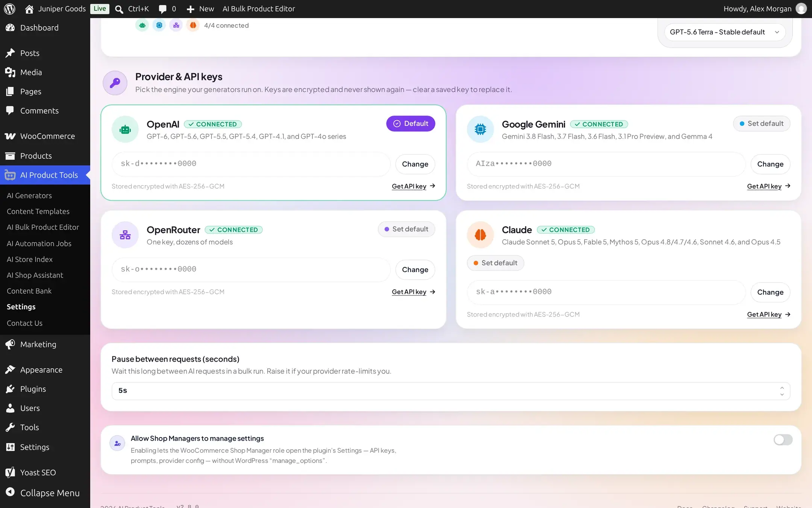Open the Plugins sidebar menu

pyautogui.click(x=45, y=389)
